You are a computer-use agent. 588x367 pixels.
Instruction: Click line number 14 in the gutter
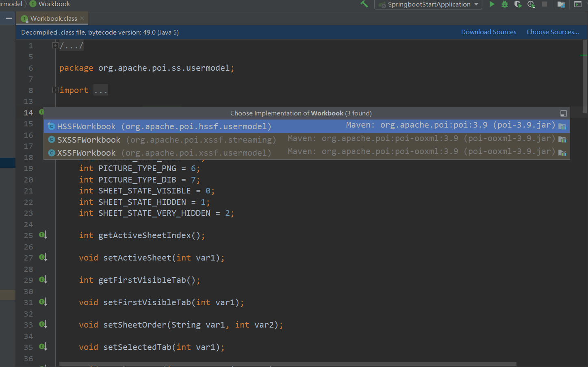point(28,113)
